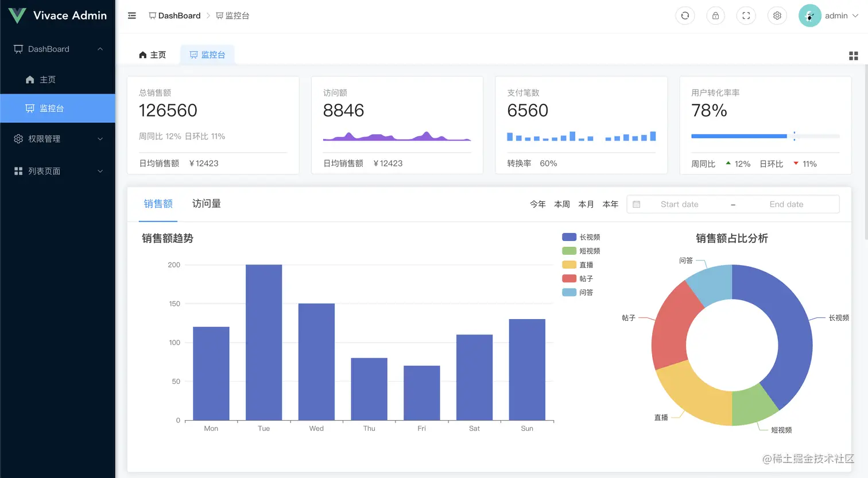The width and height of the screenshot is (868, 478).
Task: Toggle 长视频 legend series visibility
Action: pos(581,237)
